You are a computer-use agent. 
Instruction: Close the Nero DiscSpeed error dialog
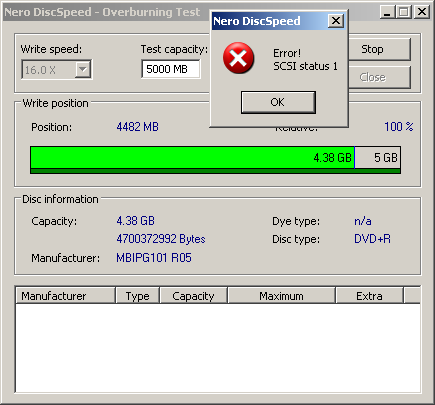click(336, 21)
